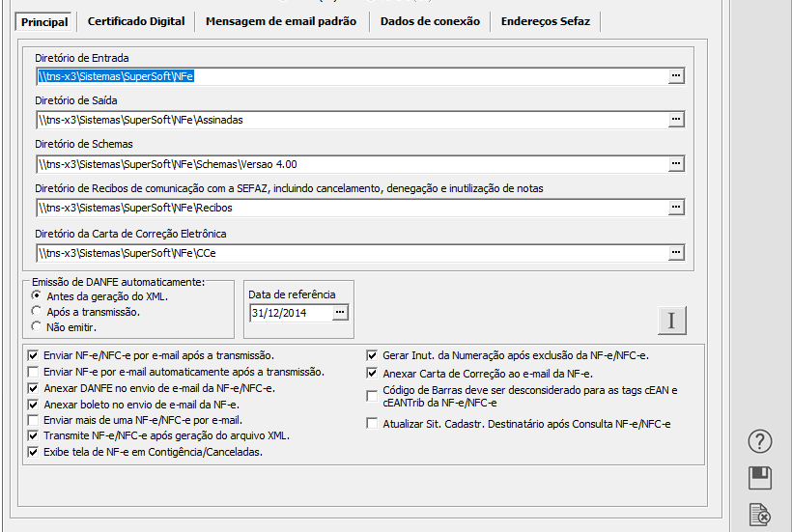The width and height of the screenshot is (792, 532).
Task: Go to the Endereços Sefaz tab
Action: pyautogui.click(x=546, y=21)
